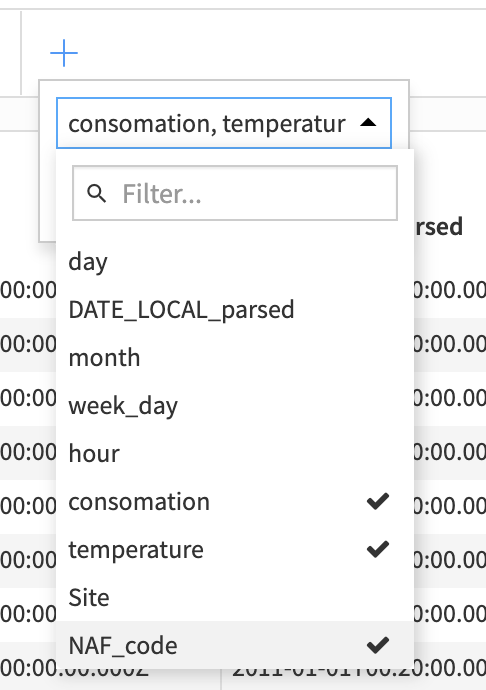Screen dimensions: 486x690
Task: Add 'Site' to the selected columns
Action: [235, 598]
